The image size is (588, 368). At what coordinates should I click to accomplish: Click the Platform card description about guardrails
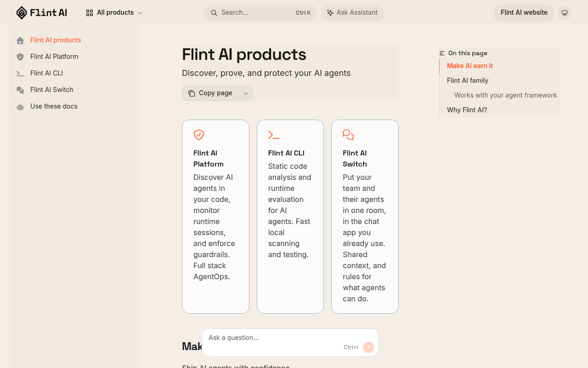pos(215,227)
